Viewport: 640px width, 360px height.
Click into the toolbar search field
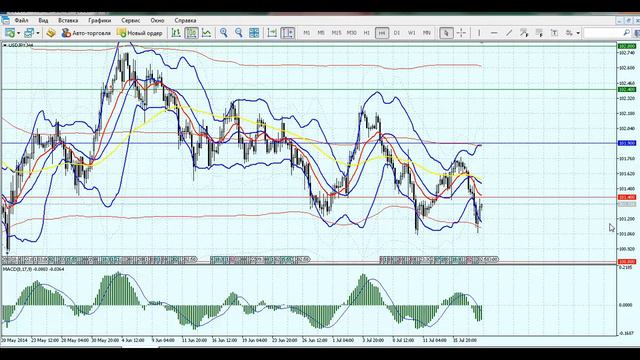point(603,33)
